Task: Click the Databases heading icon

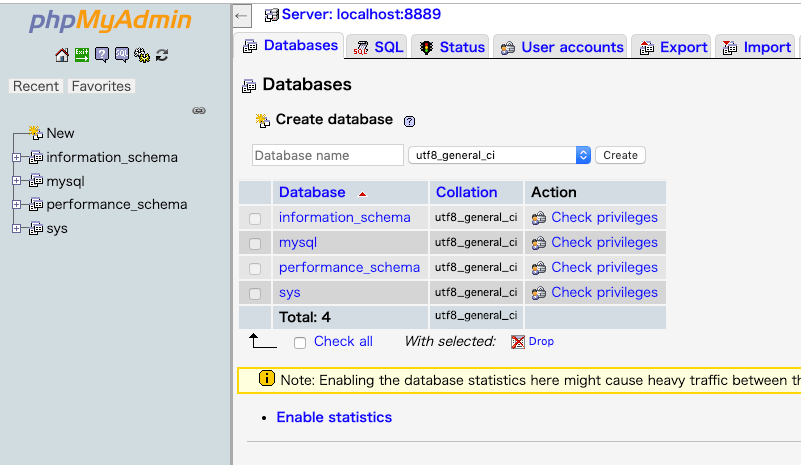Action: 249,86
